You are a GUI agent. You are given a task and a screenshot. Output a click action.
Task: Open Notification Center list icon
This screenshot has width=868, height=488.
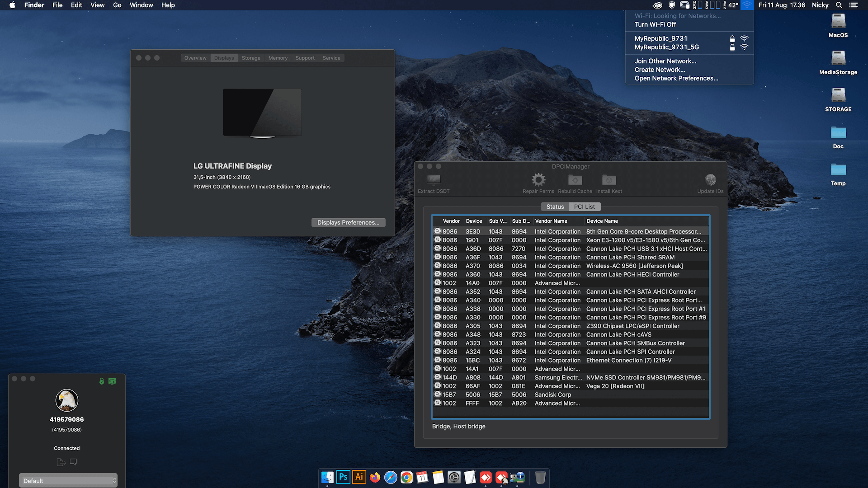point(854,5)
